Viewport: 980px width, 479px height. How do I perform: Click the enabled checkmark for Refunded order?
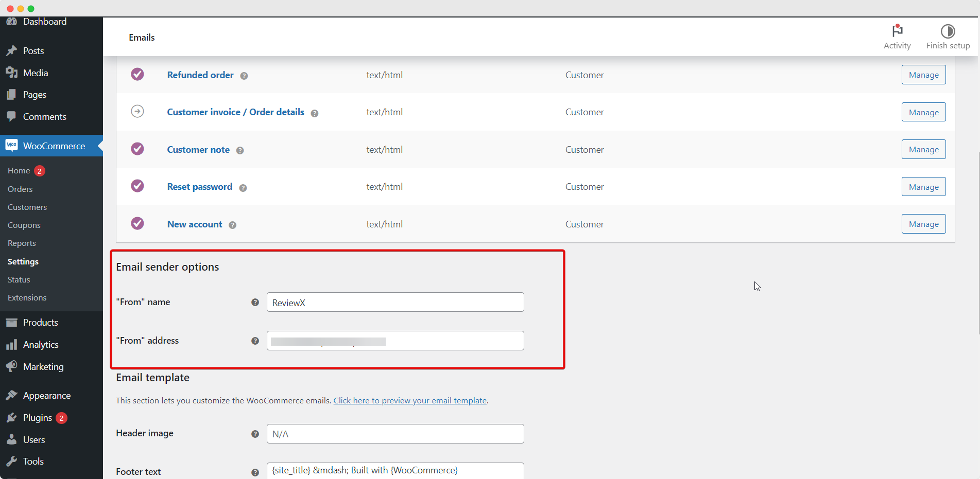pos(137,74)
